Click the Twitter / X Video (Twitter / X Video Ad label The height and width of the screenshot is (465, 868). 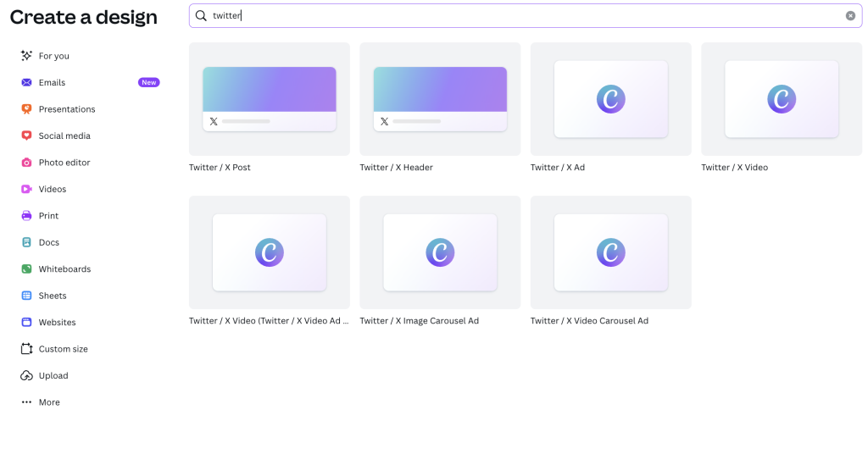269,321
